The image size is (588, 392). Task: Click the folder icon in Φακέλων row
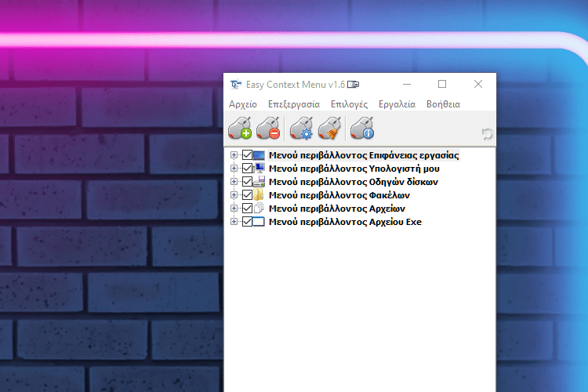click(258, 194)
